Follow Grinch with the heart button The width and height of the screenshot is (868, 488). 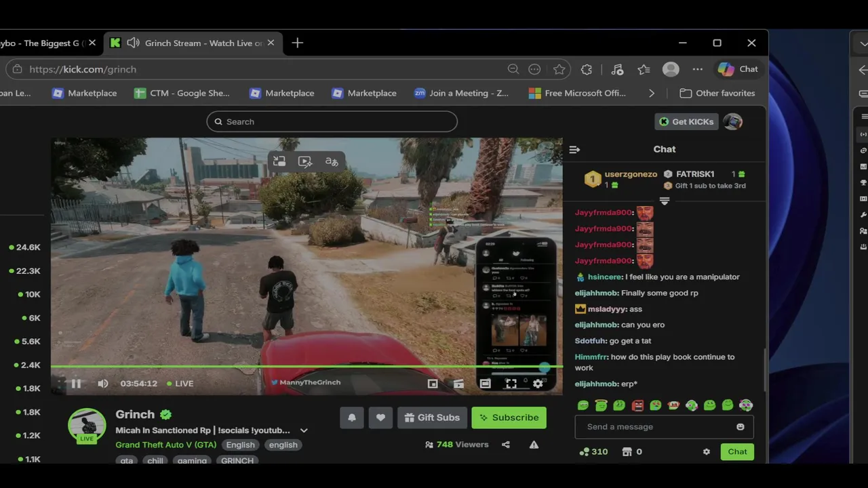tap(380, 418)
